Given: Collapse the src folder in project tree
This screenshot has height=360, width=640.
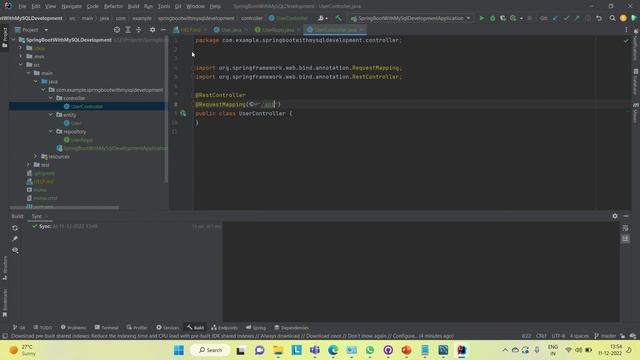Looking at the screenshot, I should [x=21, y=64].
